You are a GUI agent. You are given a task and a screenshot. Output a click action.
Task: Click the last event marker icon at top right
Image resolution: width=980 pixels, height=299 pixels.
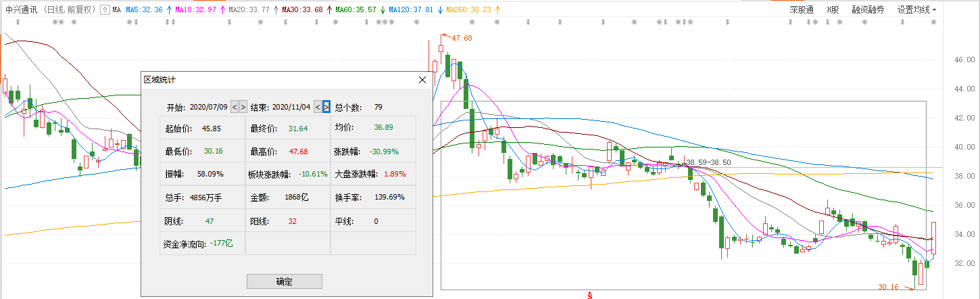pyautogui.click(x=933, y=22)
